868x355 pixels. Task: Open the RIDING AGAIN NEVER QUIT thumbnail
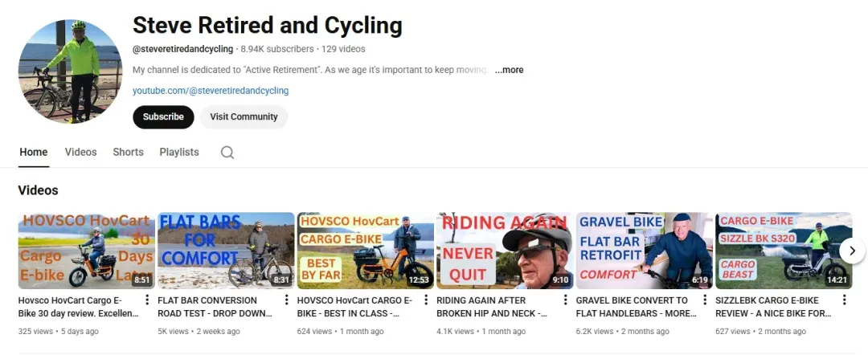[x=505, y=251]
